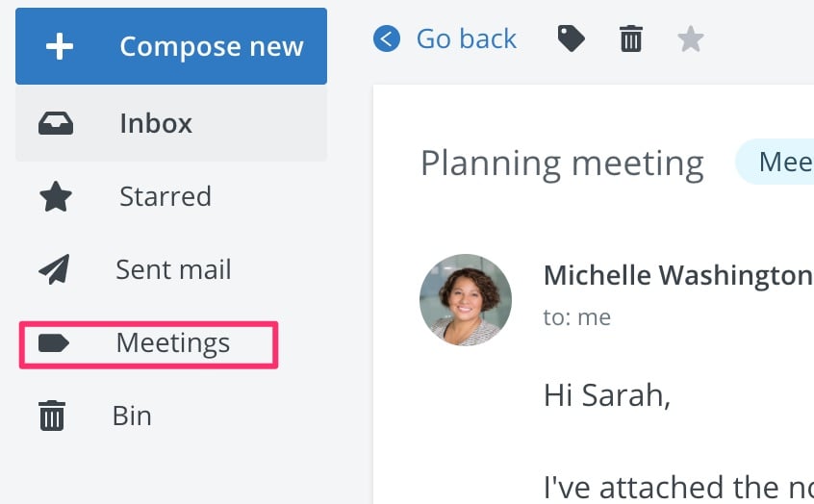Open the Inbox folder
Screen dimensions: 814x504
tap(156, 124)
